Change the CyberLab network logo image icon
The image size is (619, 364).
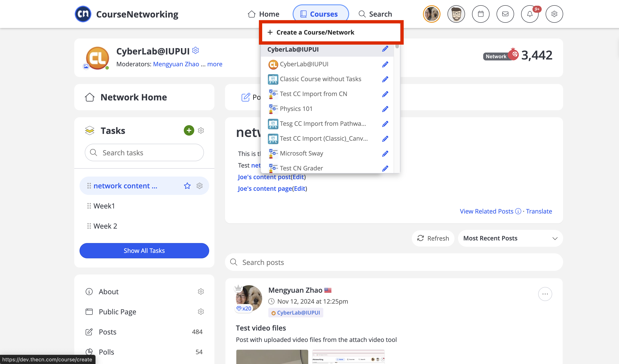pos(86,66)
